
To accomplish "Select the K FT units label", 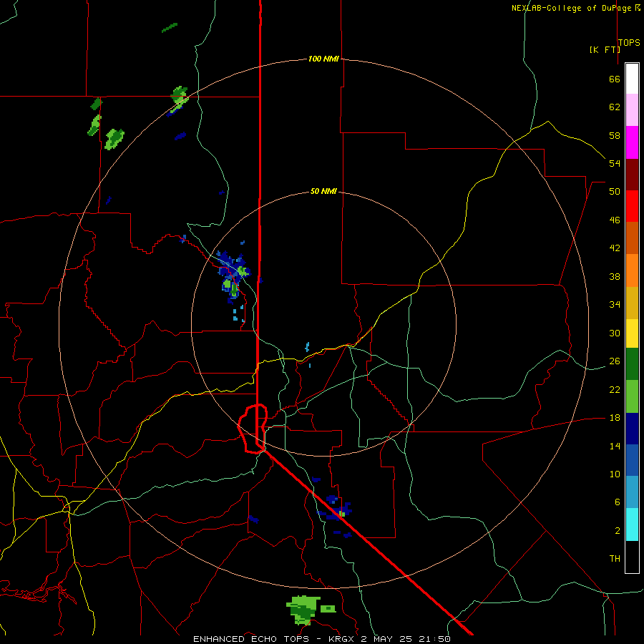I will (605, 49).
